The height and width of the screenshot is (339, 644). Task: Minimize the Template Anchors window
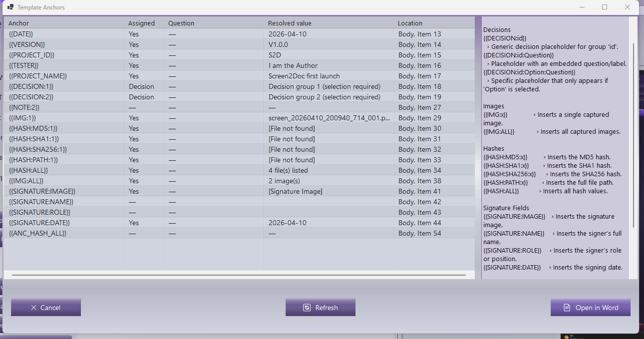(x=582, y=7)
